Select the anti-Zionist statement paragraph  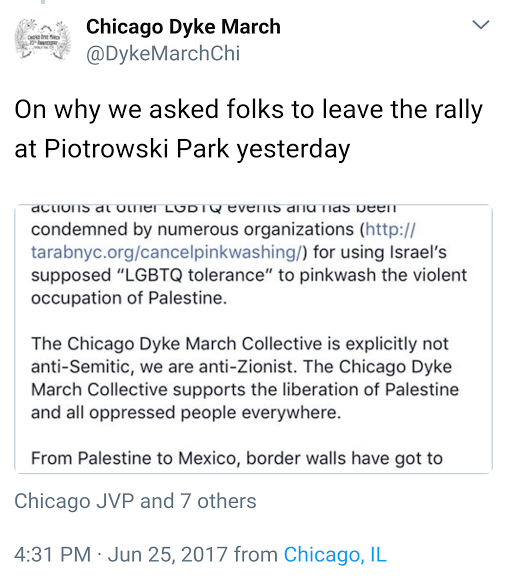point(245,378)
